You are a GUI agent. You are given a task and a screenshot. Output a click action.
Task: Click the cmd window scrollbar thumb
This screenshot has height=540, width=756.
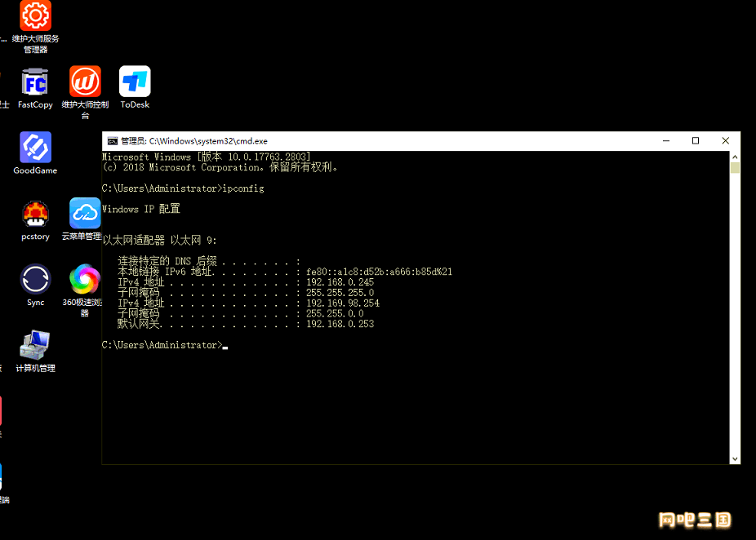735,168
